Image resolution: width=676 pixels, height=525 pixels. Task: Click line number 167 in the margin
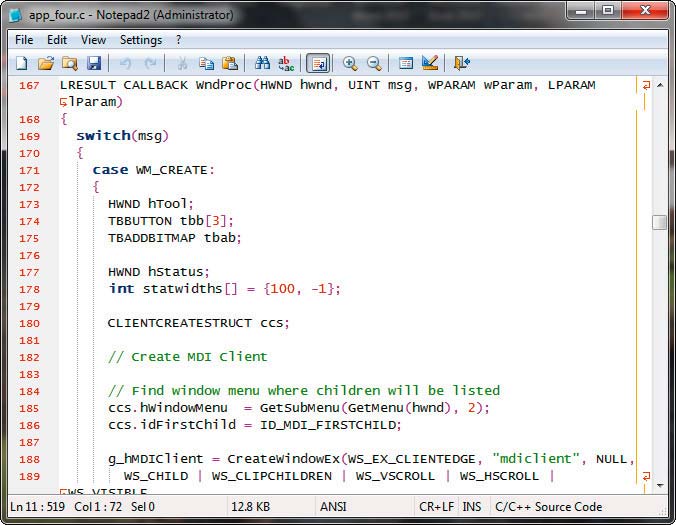coord(29,85)
